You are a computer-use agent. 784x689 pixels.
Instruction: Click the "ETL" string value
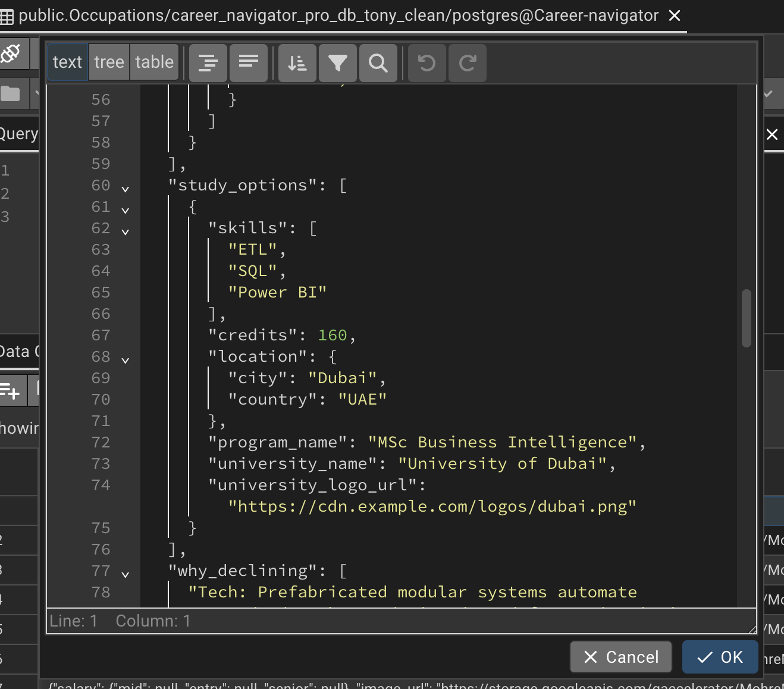pos(253,249)
